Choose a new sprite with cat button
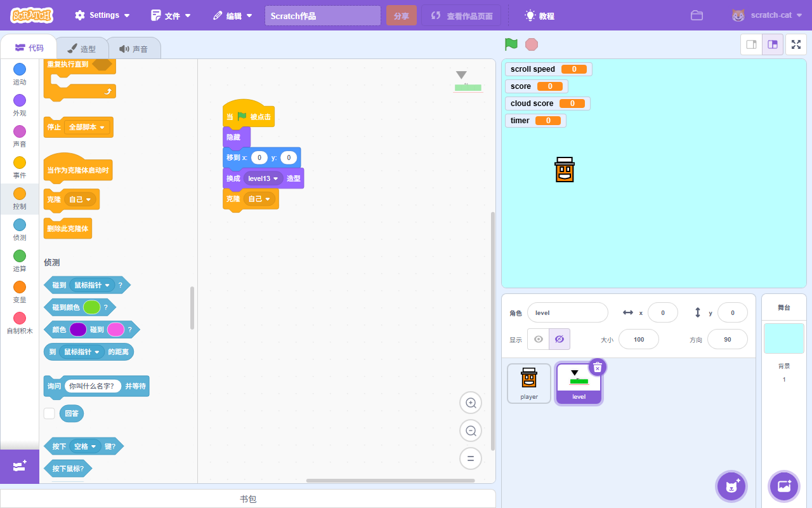This screenshot has height=508, width=812. coord(731,486)
